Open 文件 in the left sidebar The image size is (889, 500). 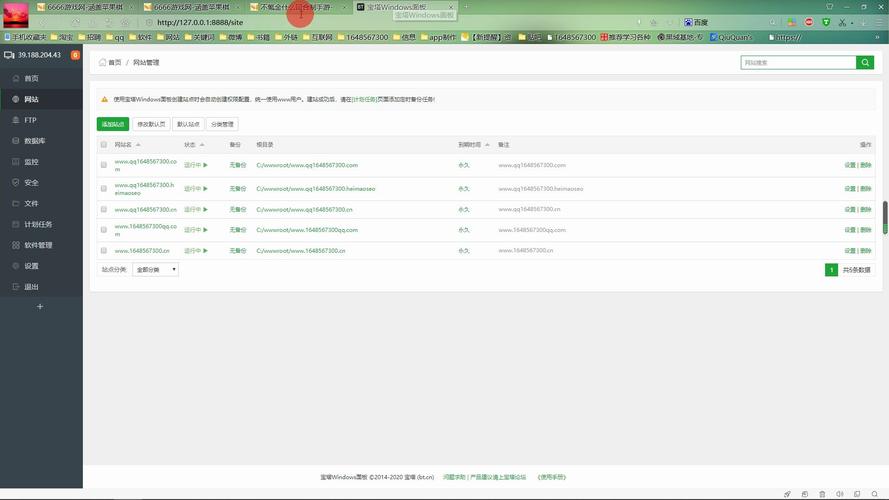pos(31,204)
